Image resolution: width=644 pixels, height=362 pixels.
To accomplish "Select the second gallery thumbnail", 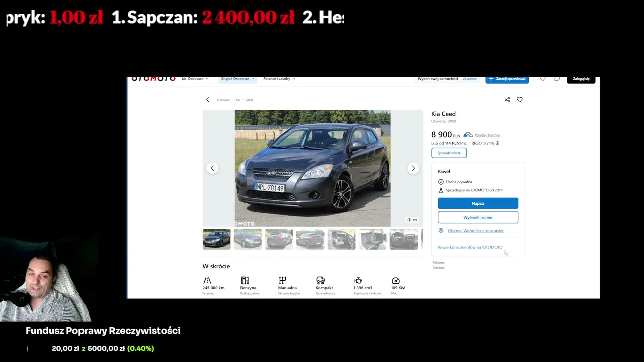I will (248, 239).
